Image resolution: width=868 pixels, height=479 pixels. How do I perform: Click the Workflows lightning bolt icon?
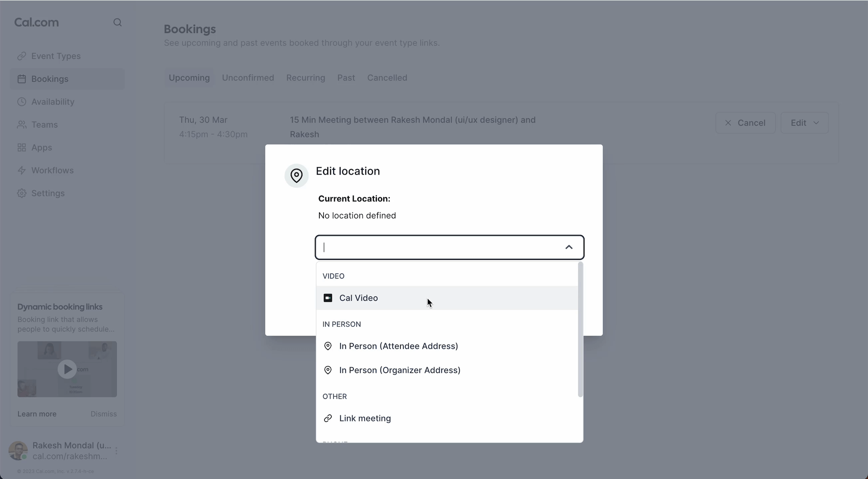[x=22, y=170]
